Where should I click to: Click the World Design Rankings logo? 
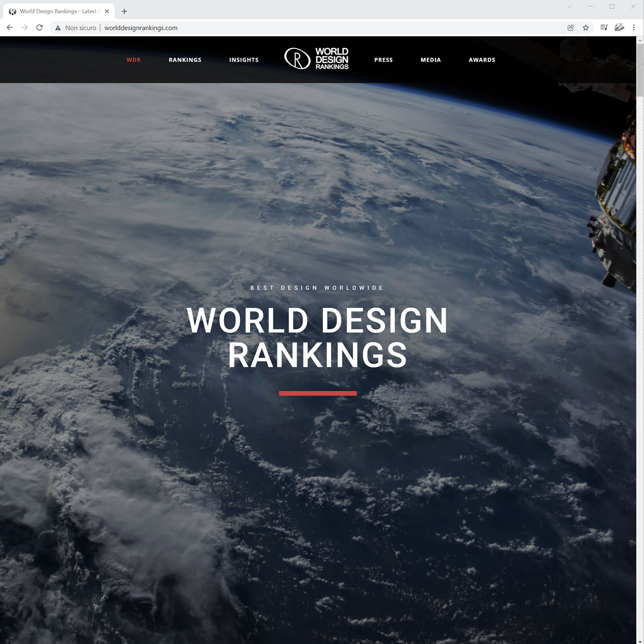pos(316,58)
